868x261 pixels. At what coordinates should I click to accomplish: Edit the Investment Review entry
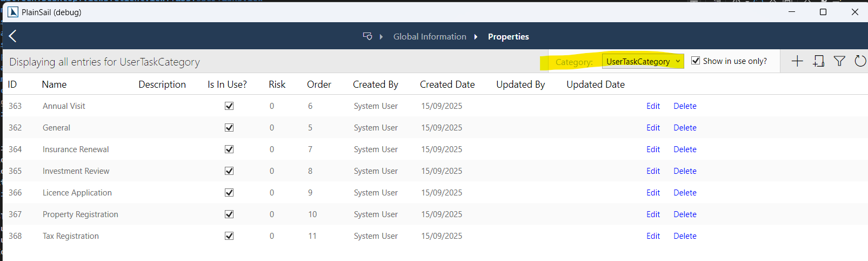coord(653,171)
